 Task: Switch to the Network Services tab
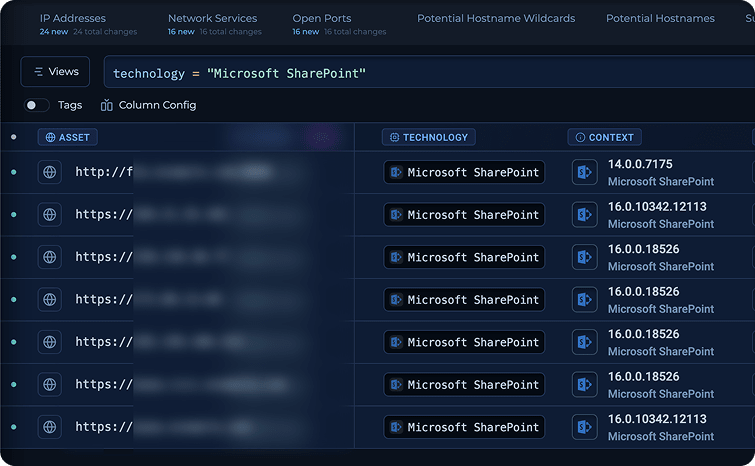pos(214,24)
